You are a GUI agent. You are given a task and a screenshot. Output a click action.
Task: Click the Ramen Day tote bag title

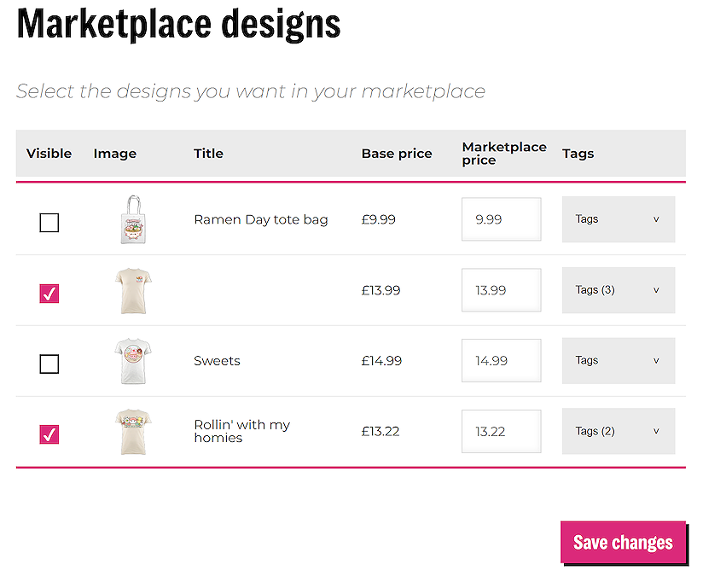[x=260, y=219]
